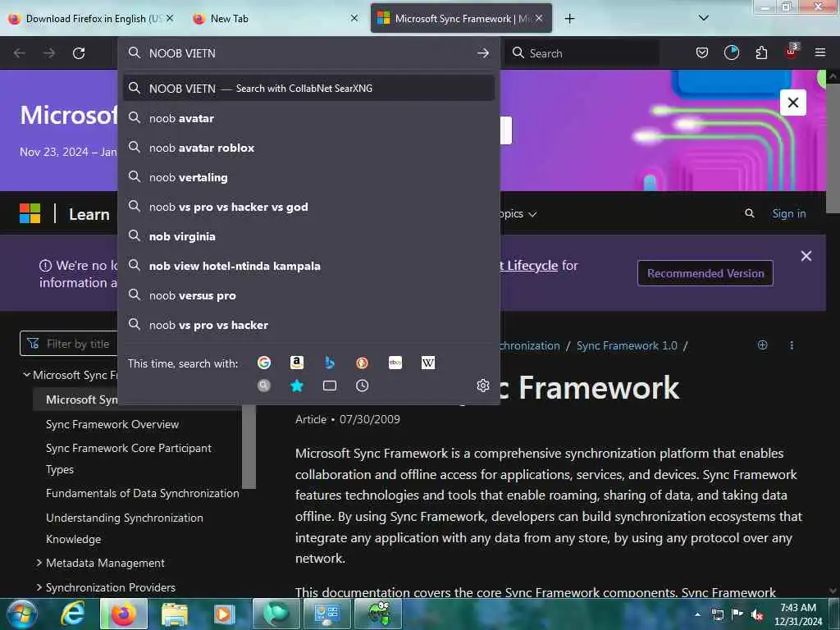This screenshot has width=840, height=630.
Task: Search this time with Google
Action: pos(264,363)
